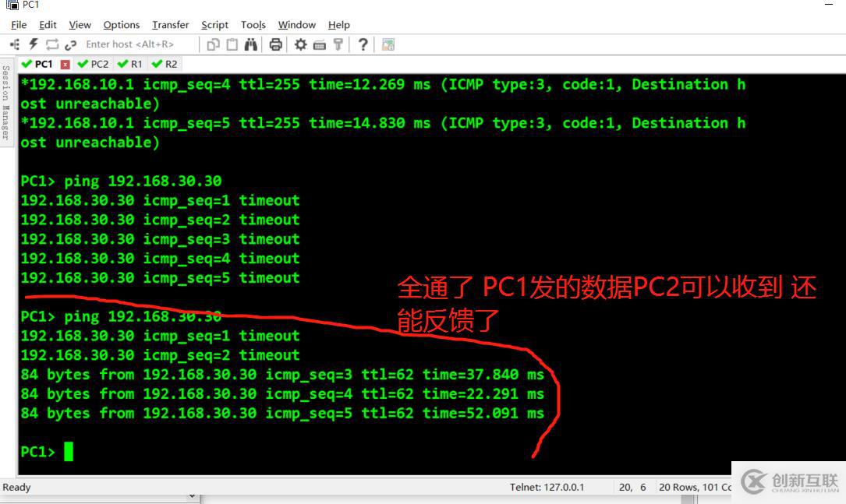
Task: Click the Find binoculars icon
Action: tap(251, 44)
